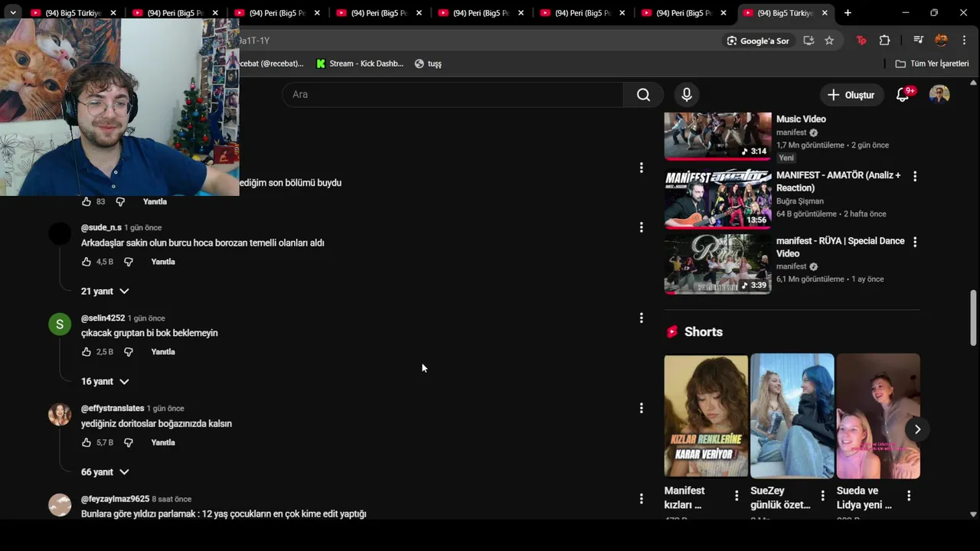Image resolution: width=980 pixels, height=551 pixels.
Task: Focus the Ara search field
Action: [x=452, y=94]
